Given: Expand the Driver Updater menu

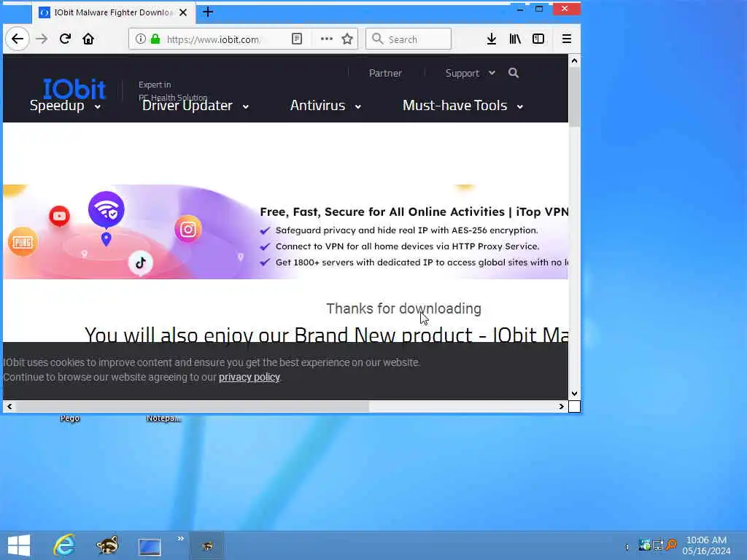Looking at the screenshot, I should pyautogui.click(x=196, y=105).
